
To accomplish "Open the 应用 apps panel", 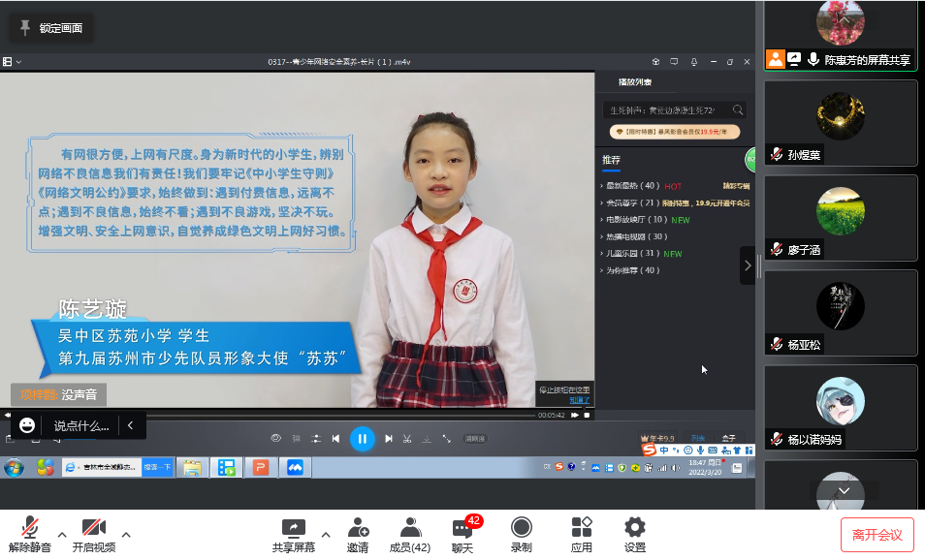I will tap(582, 534).
